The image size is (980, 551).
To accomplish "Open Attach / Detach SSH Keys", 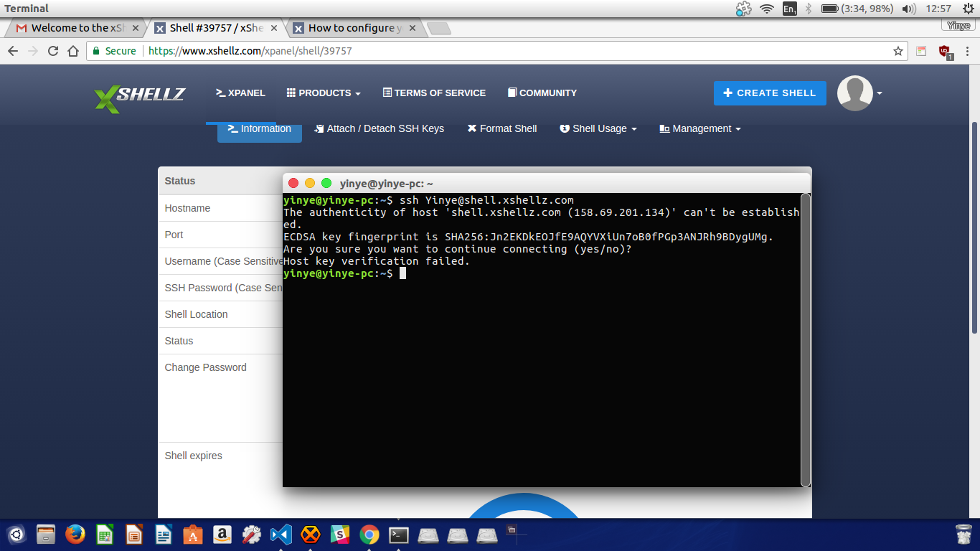I will point(380,129).
